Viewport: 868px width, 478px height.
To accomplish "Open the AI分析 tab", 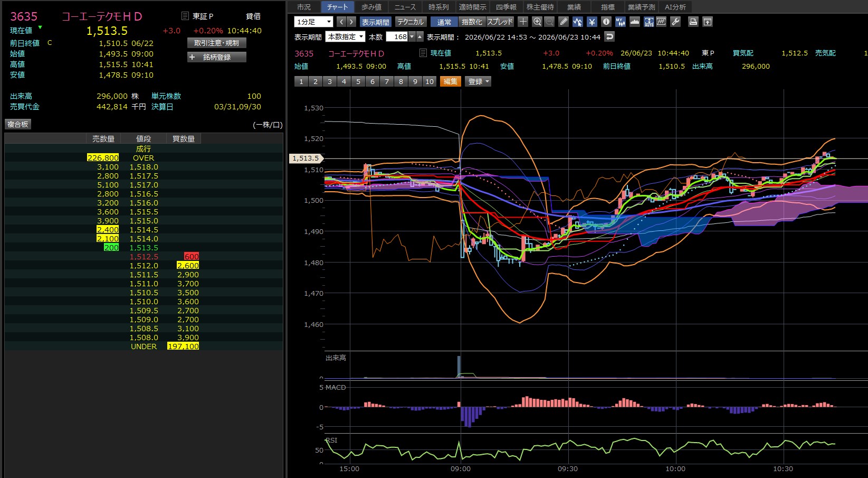I will coord(675,7).
